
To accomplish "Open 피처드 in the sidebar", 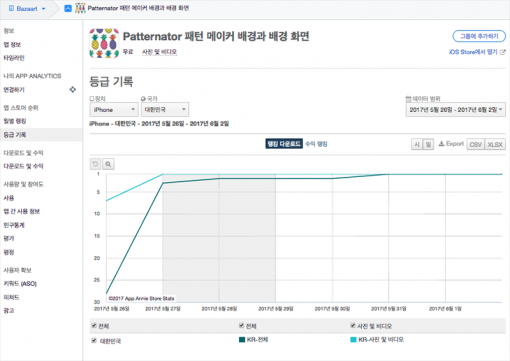I will [11, 297].
